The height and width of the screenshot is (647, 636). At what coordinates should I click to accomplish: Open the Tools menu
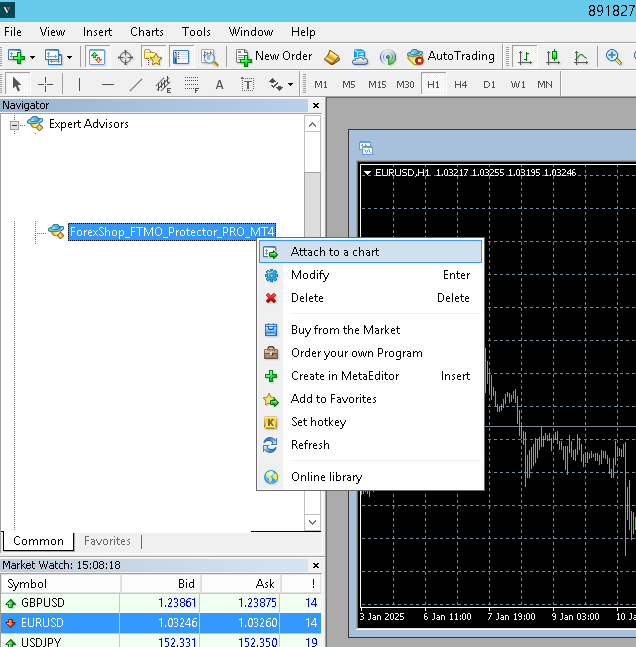click(196, 32)
